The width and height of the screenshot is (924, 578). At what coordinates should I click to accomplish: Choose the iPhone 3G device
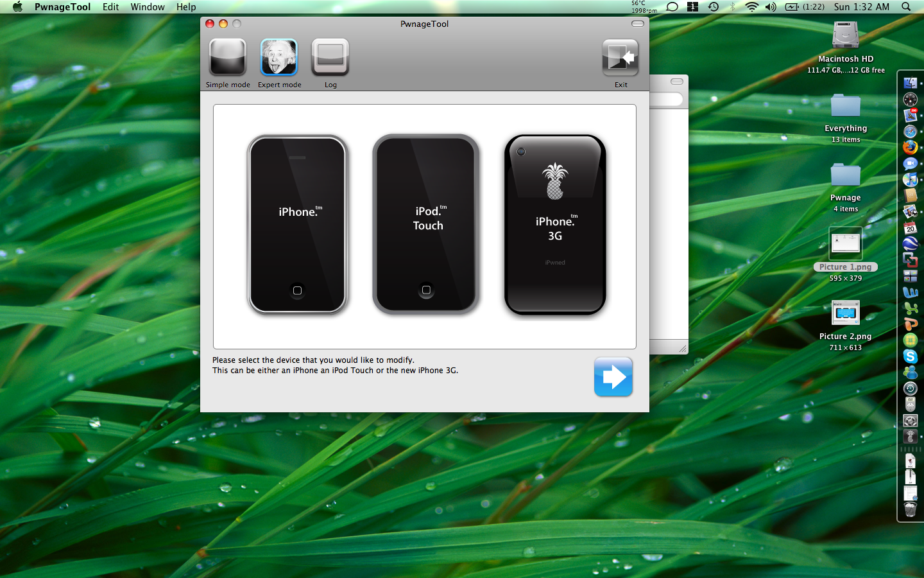[x=555, y=225]
